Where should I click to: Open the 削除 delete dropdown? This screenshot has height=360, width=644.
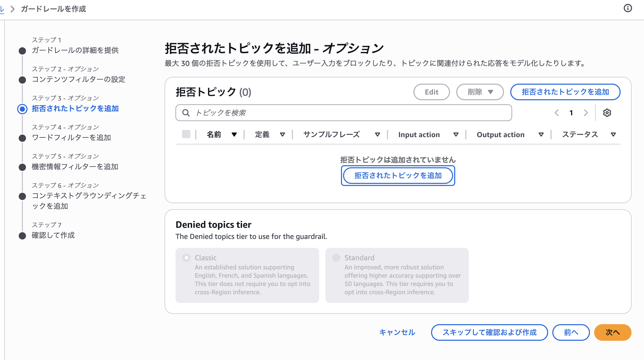[480, 92]
